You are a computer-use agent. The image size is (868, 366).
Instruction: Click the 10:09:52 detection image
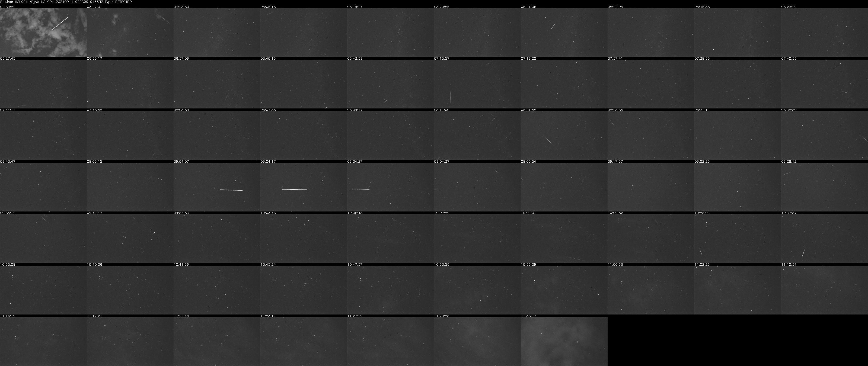(x=651, y=238)
